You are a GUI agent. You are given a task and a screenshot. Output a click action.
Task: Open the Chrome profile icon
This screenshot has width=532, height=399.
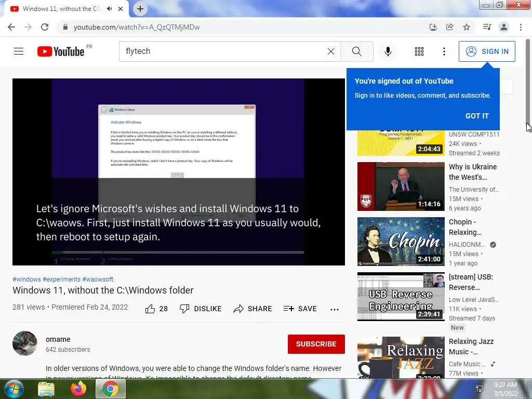coord(504,27)
